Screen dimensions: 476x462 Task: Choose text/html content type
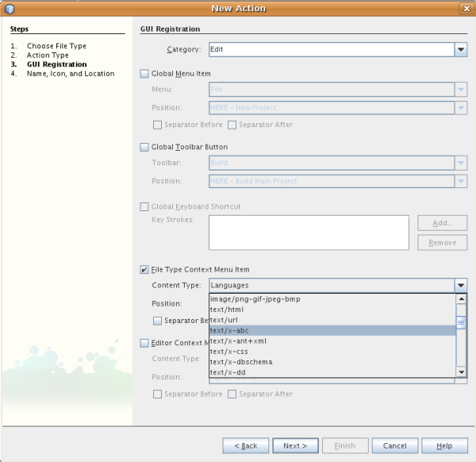pos(332,310)
